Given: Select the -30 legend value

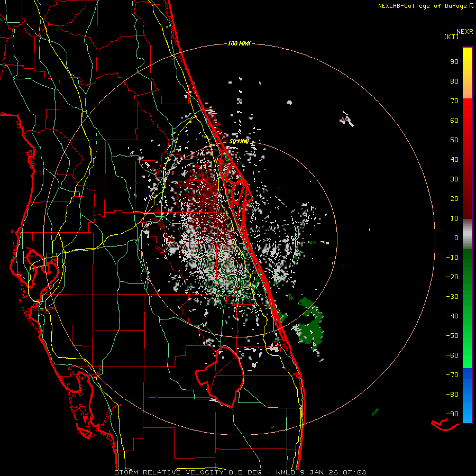Looking at the screenshot, I should coord(452,297).
